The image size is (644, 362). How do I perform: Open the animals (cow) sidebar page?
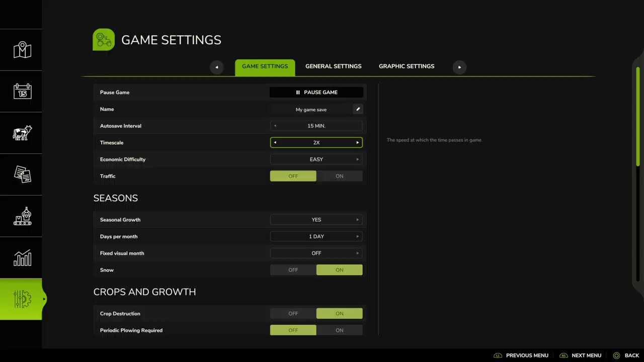22,133
